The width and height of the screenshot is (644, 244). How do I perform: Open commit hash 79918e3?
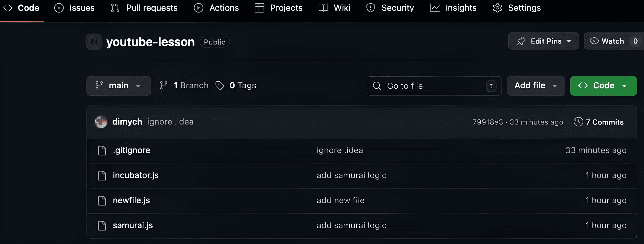click(487, 122)
